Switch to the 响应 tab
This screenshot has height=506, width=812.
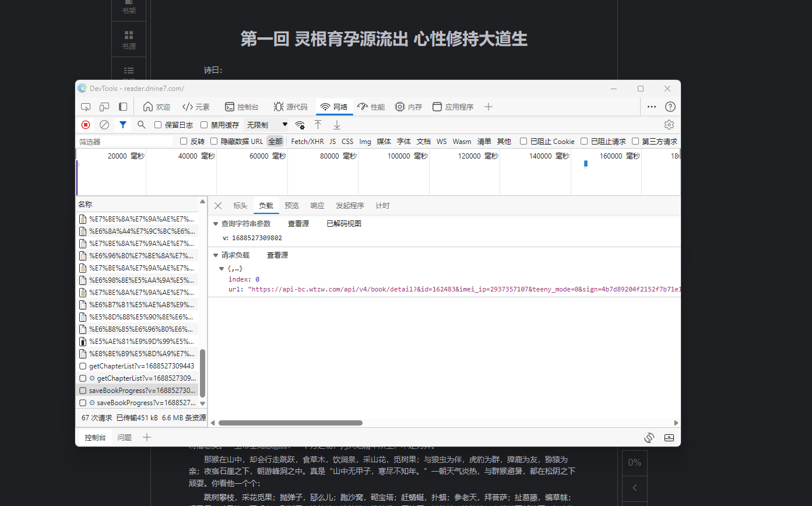click(x=317, y=205)
